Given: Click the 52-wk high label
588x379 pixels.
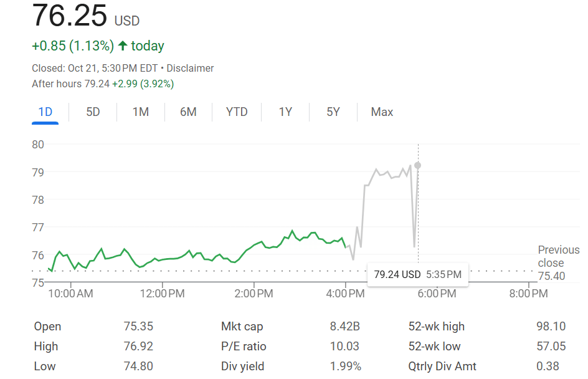Looking at the screenshot, I should tap(437, 327).
